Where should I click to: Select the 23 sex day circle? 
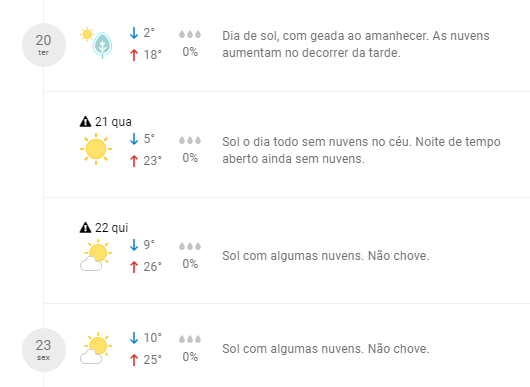44,350
